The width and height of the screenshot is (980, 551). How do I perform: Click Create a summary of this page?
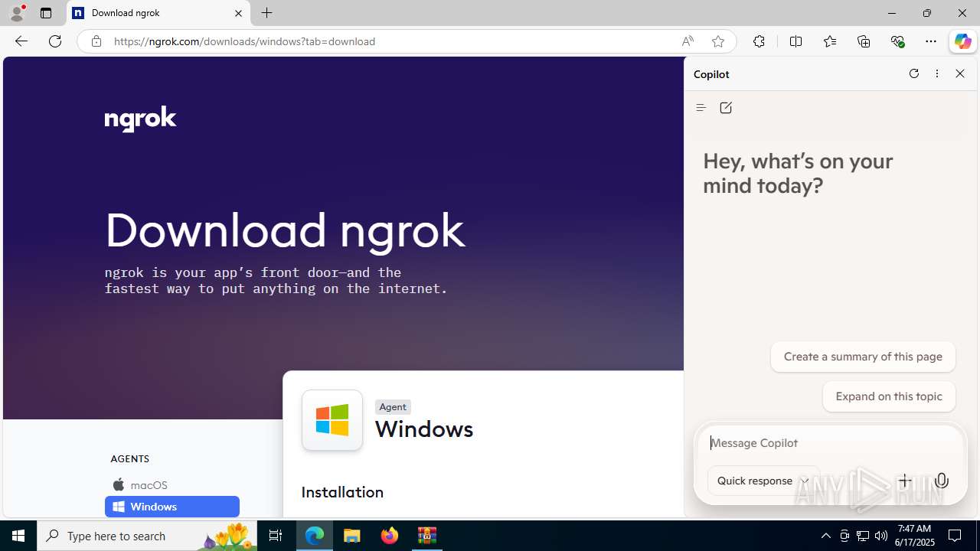(x=863, y=357)
